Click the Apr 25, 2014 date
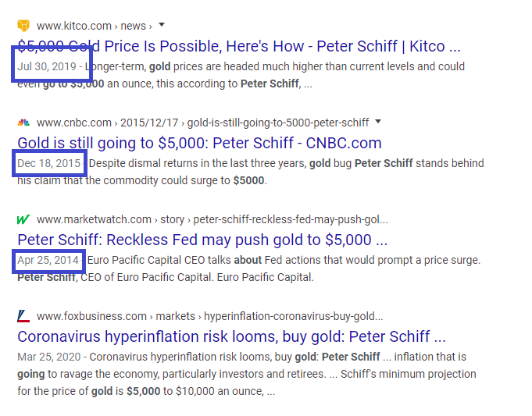This screenshot has width=532, height=416. pos(48,260)
